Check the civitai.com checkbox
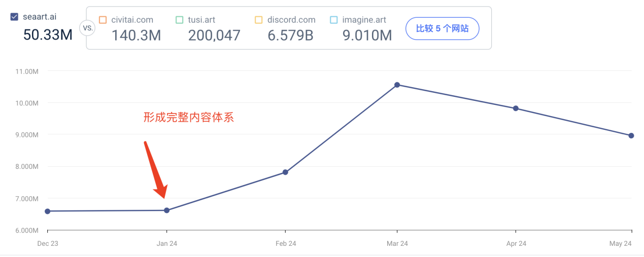Image resolution: width=644 pixels, height=257 pixels. [103, 20]
